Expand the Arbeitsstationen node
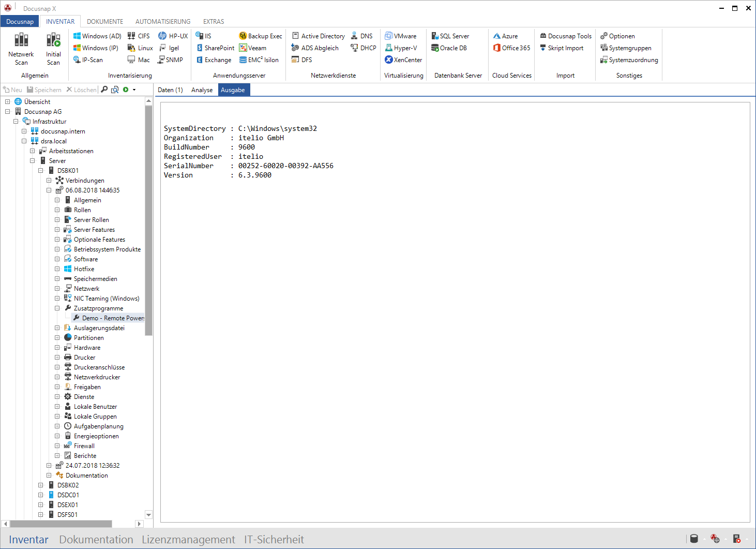 pos(33,151)
